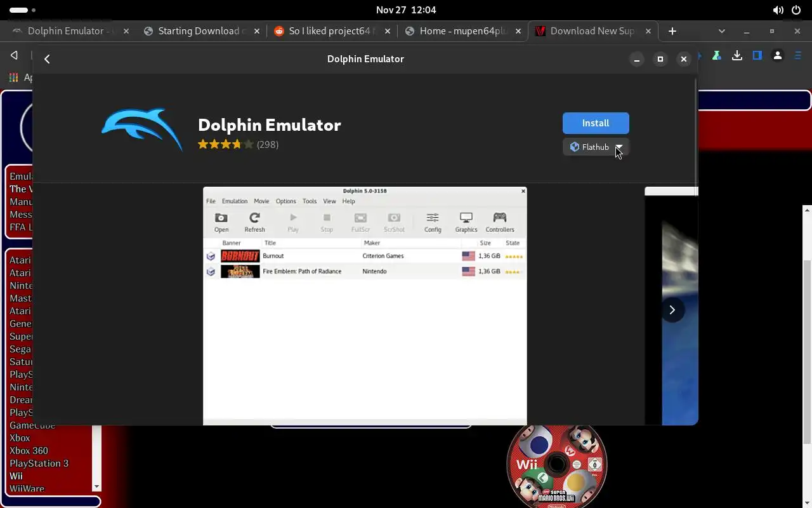Open the Apps bookmarks grid icon

[x=13, y=77]
